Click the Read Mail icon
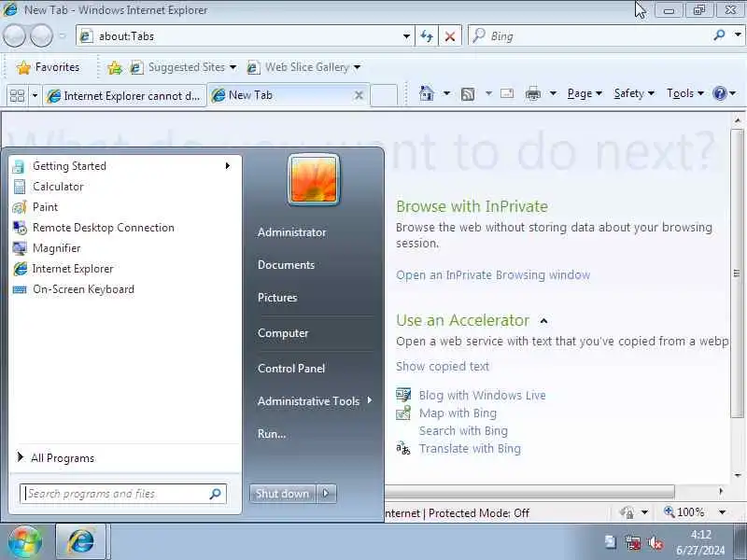 pos(507,93)
